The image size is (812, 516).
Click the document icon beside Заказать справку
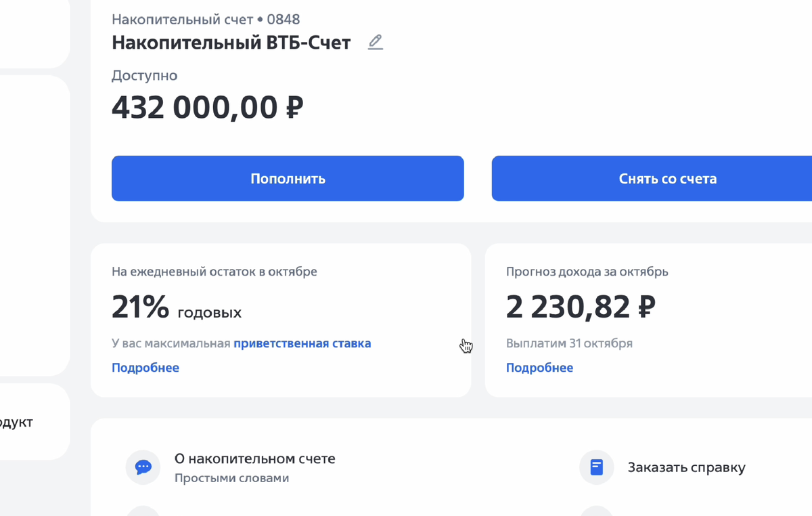(596, 467)
